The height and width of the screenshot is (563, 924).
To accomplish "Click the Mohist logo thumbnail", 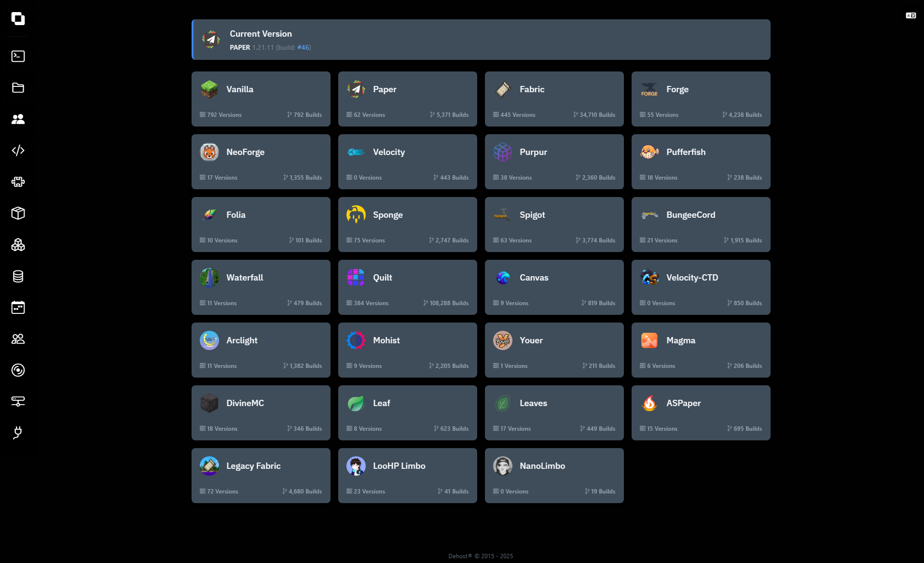I will 356,340.
